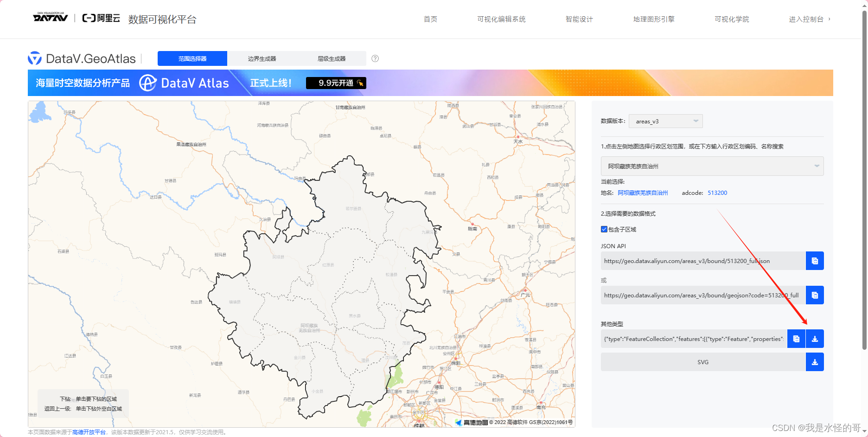Click the FeatureCollection text field
Viewport: 868px width, 437px height.
point(694,339)
